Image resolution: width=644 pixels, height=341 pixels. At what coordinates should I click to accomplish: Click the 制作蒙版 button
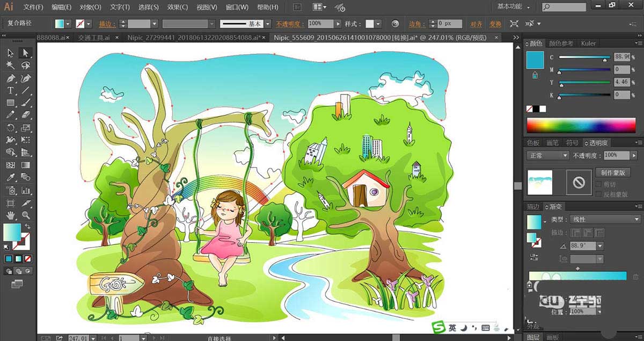tap(612, 172)
